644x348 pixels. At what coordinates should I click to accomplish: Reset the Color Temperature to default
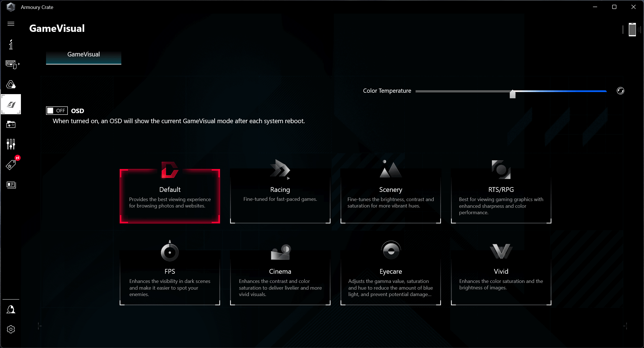point(620,91)
